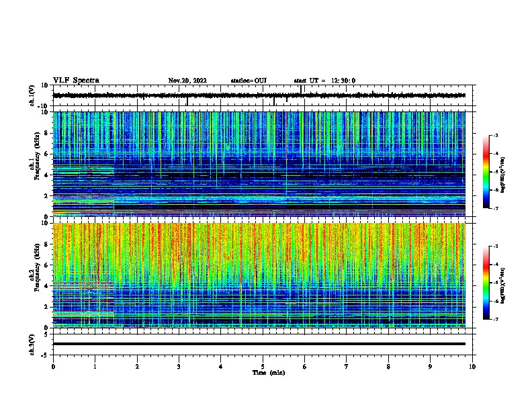Screen dimensions: 532x411
Task: Click the time axis tick label "7"
Action: [x=347, y=367]
